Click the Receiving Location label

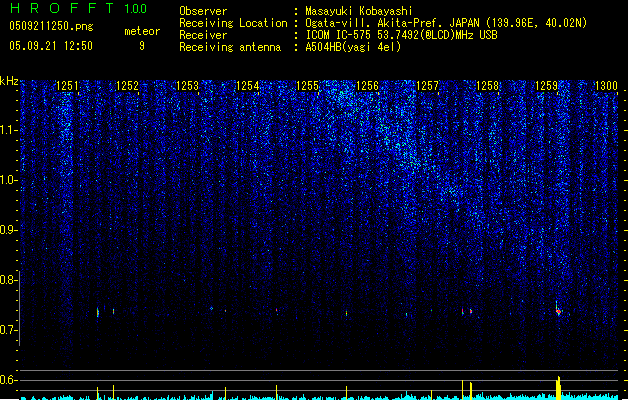pos(233,23)
